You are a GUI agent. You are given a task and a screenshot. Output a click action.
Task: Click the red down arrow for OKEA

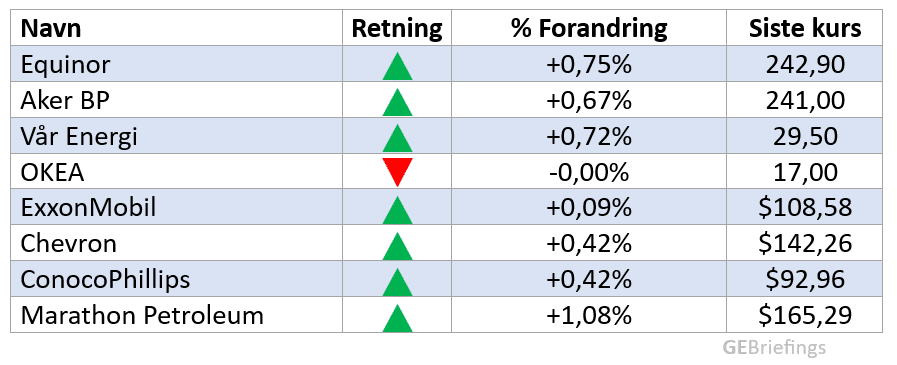397,173
